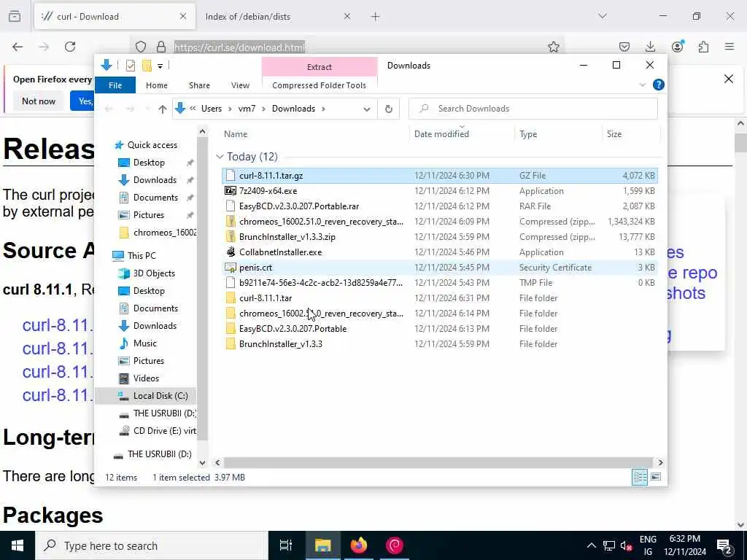Open the View ribbon tab
This screenshot has height=560, width=747.
click(240, 85)
